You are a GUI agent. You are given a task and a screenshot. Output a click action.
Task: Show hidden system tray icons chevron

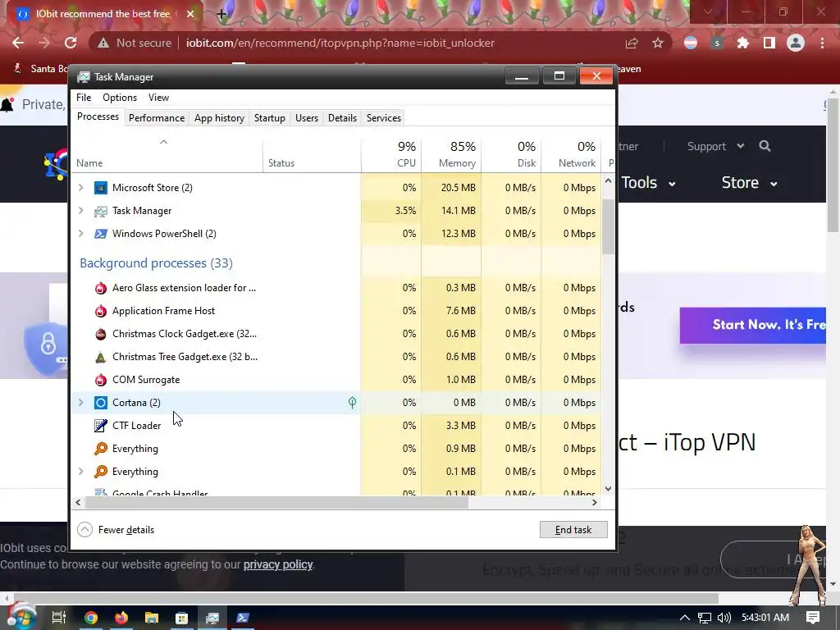point(685,618)
